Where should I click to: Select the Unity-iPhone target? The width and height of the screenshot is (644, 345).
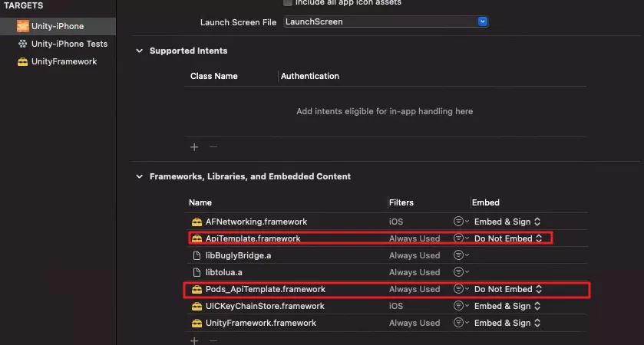(58, 26)
